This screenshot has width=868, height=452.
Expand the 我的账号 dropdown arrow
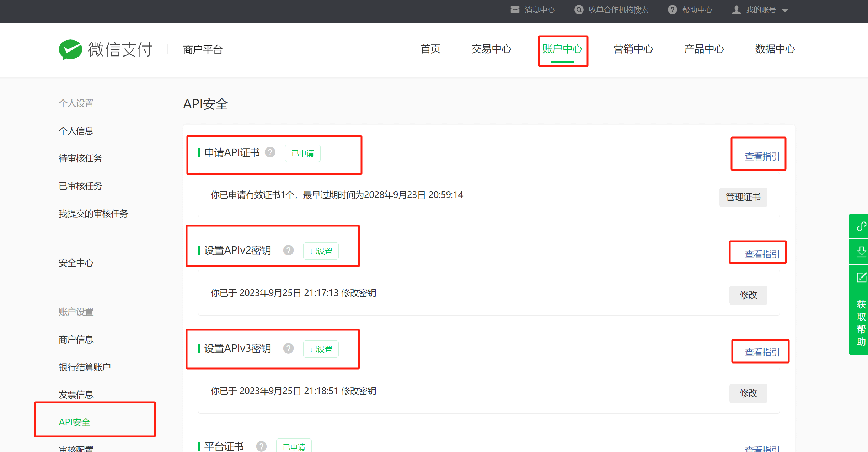[x=785, y=10]
